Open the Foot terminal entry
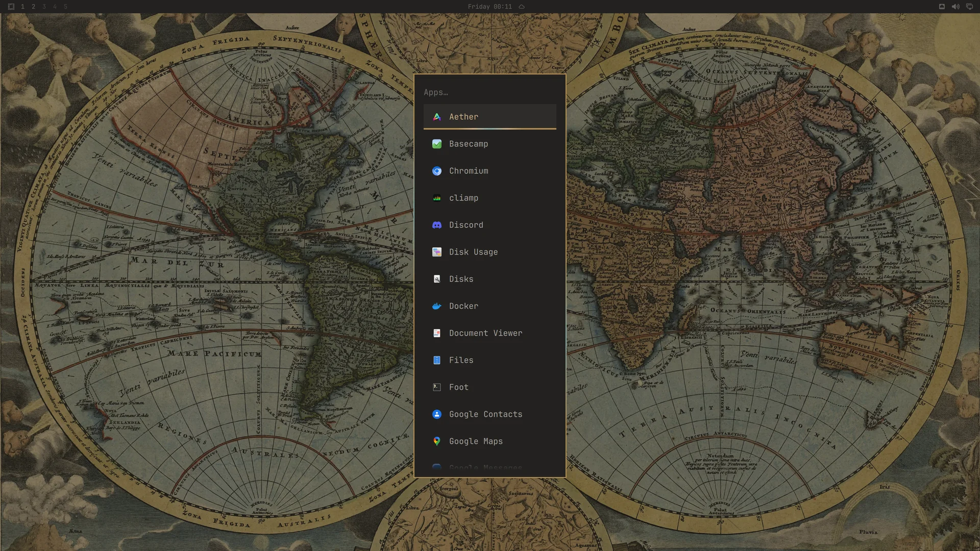Viewport: 980px width, 551px height. 490,387
